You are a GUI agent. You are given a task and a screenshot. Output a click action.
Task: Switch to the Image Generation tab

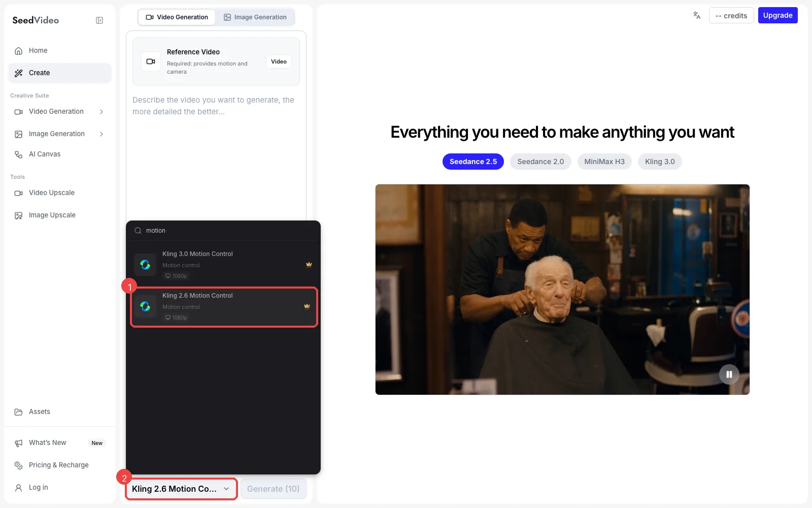click(255, 17)
